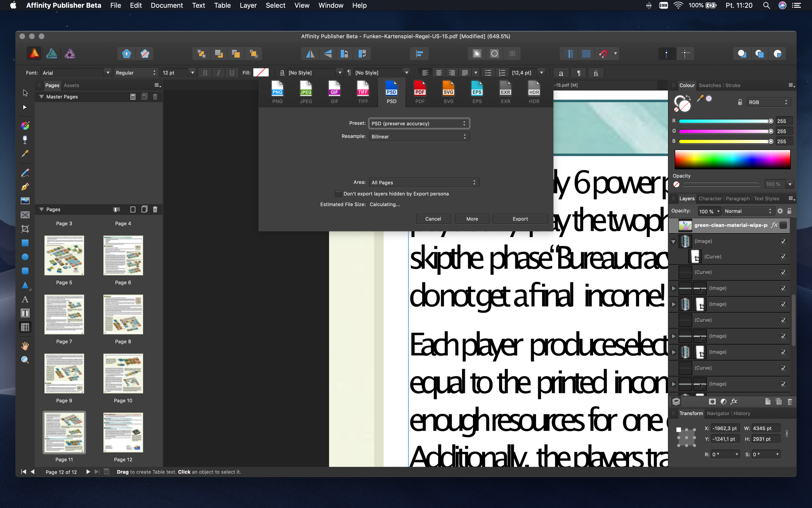Open the Document menu
Image resolution: width=812 pixels, height=508 pixels.
click(x=167, y=5)
